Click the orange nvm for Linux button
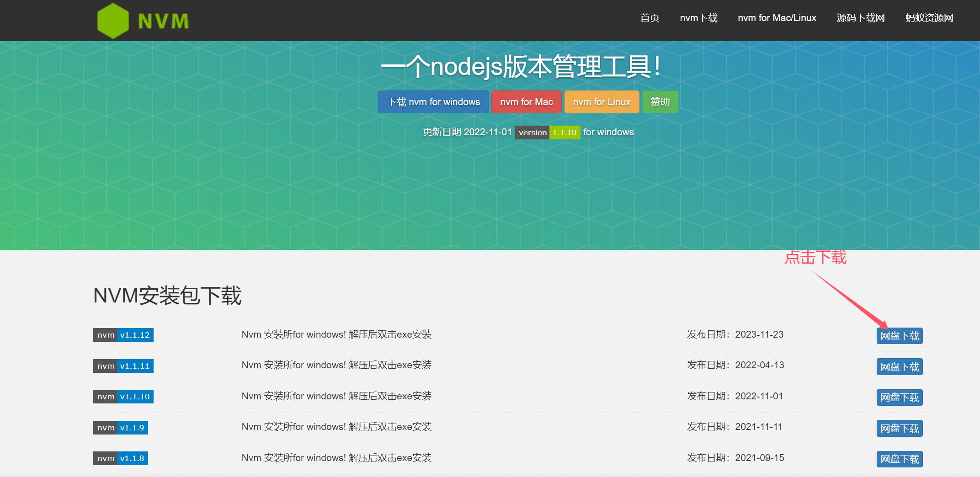The image size is (980, 477). point(602,102)
